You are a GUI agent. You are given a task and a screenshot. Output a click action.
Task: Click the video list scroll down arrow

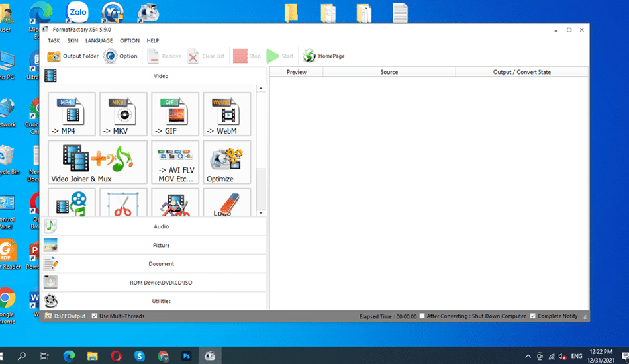261,212
